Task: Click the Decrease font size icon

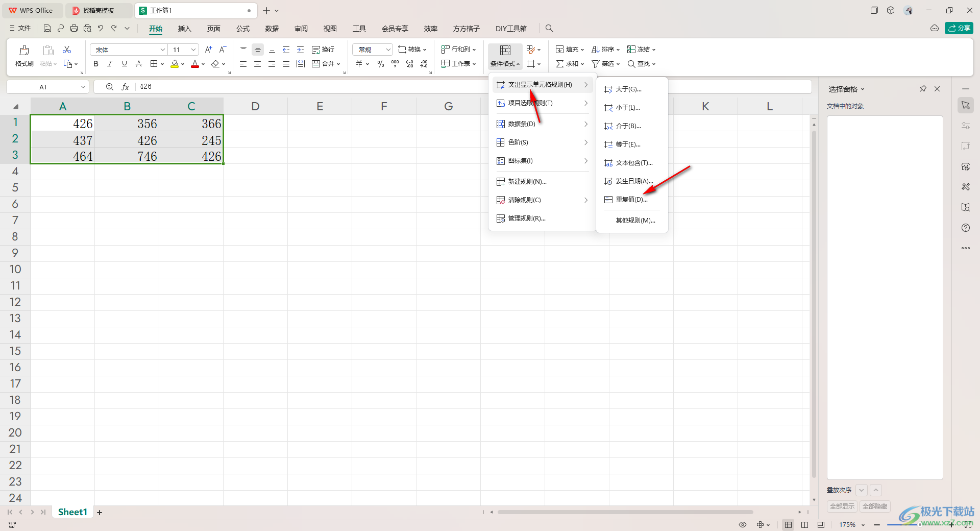Action: [223, 50]
